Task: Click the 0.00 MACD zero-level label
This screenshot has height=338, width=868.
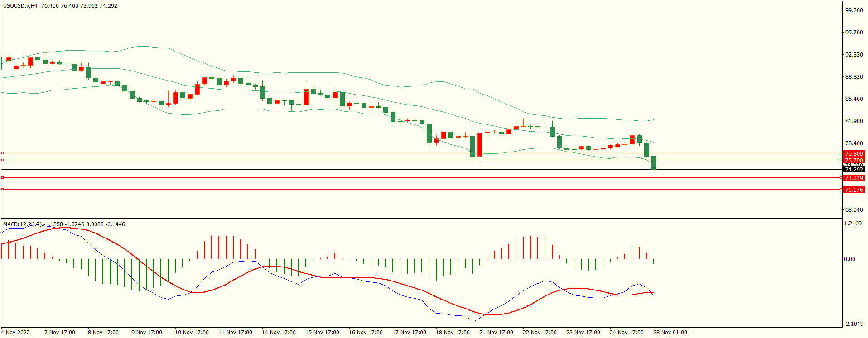Action: pos(849,259)
